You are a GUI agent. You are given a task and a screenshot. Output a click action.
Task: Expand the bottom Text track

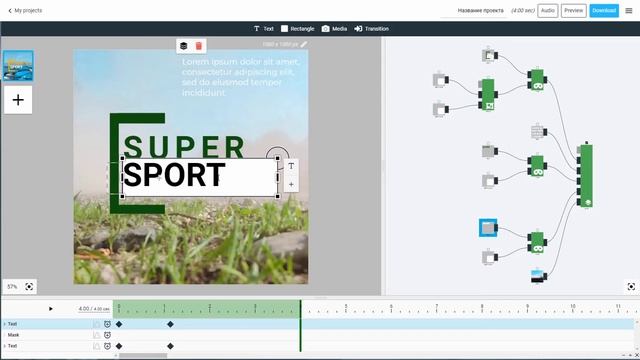click(x=4, y=346)
